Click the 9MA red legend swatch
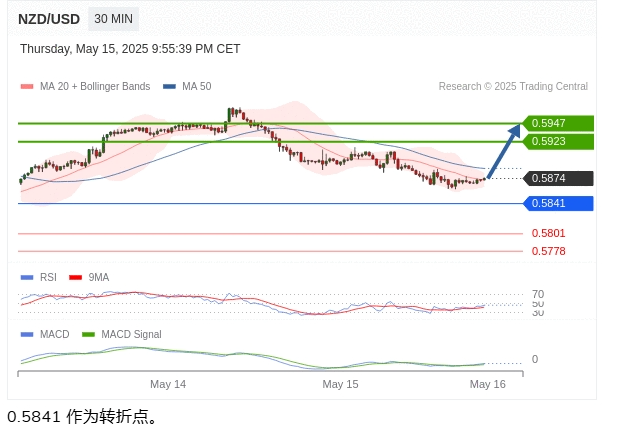This screenshot has height=442, width=641. tap(76, 278)
